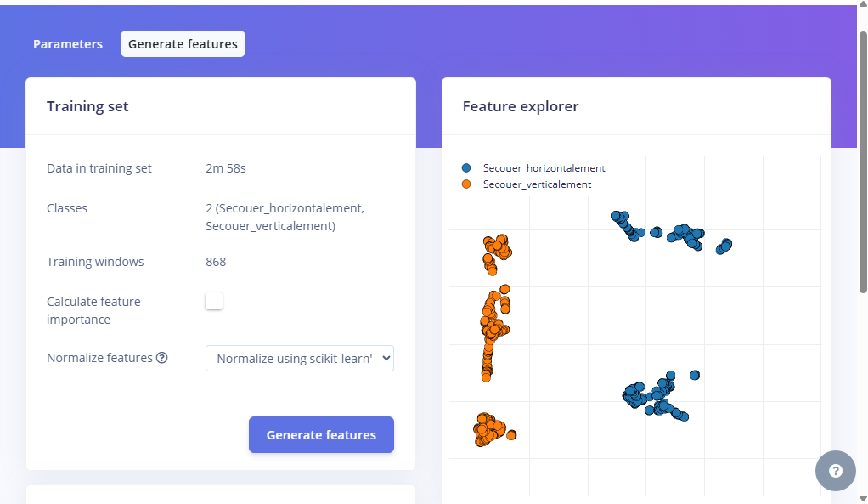The image size is (868, 504).
Task: Click the topmost orange data cluster
Action: 496,247
